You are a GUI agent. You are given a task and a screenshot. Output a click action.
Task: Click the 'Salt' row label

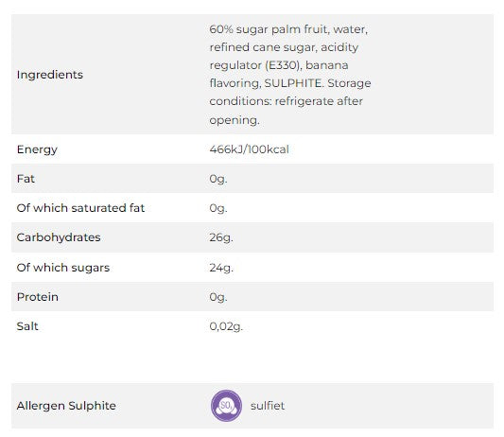coord(27,326)
